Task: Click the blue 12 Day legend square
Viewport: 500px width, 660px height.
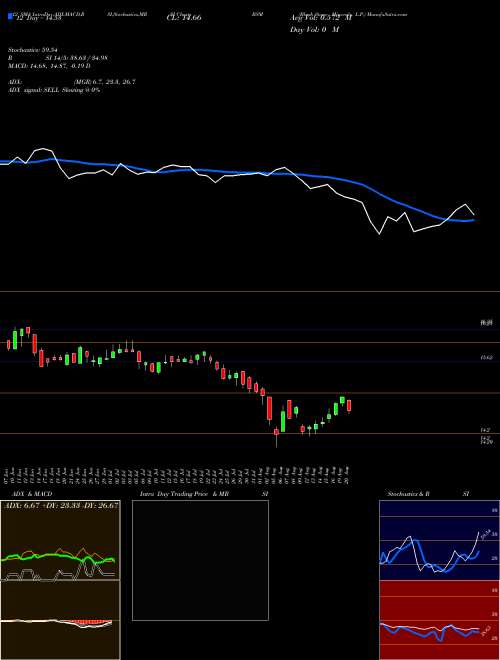Action: 10,17
